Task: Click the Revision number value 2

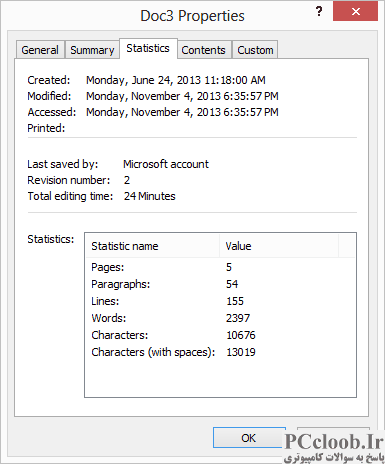Action: coord(127,180)
